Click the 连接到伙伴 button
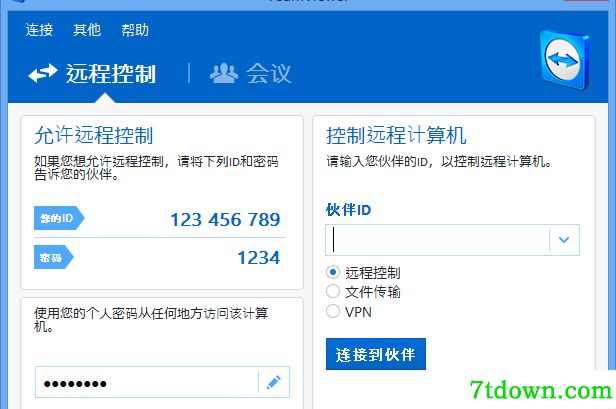Viewport: 616px width, 409px height. tap(376, 354)
